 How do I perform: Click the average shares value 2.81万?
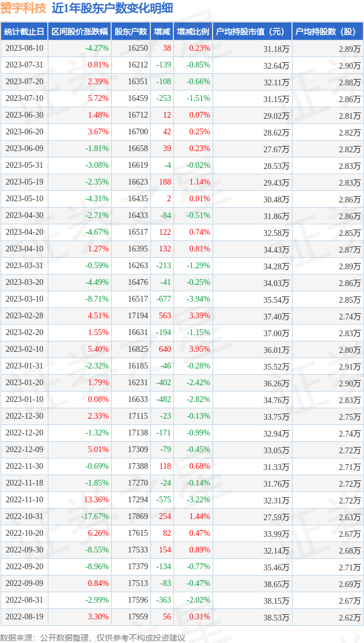[x=350, y=116]
